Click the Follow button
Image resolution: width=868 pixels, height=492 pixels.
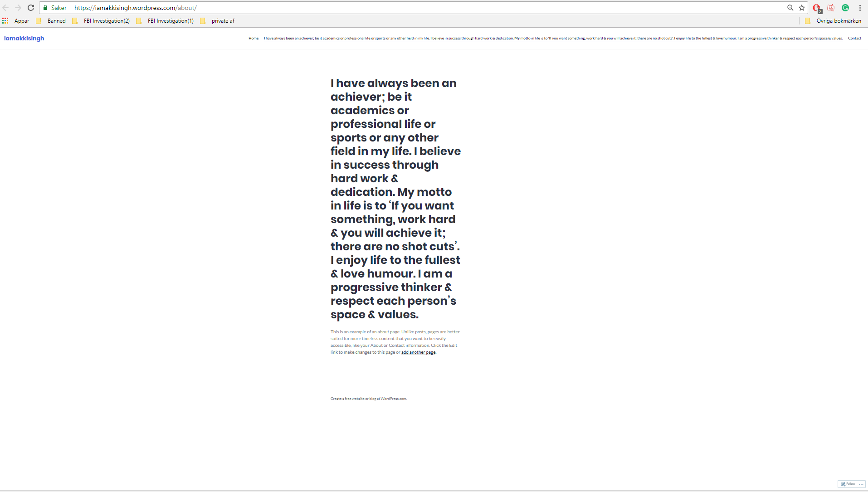click(x=848, y=484)
